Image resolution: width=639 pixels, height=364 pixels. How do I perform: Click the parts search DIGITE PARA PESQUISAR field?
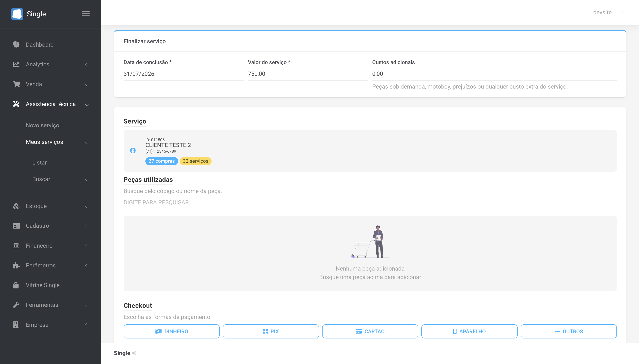(370, 202)
